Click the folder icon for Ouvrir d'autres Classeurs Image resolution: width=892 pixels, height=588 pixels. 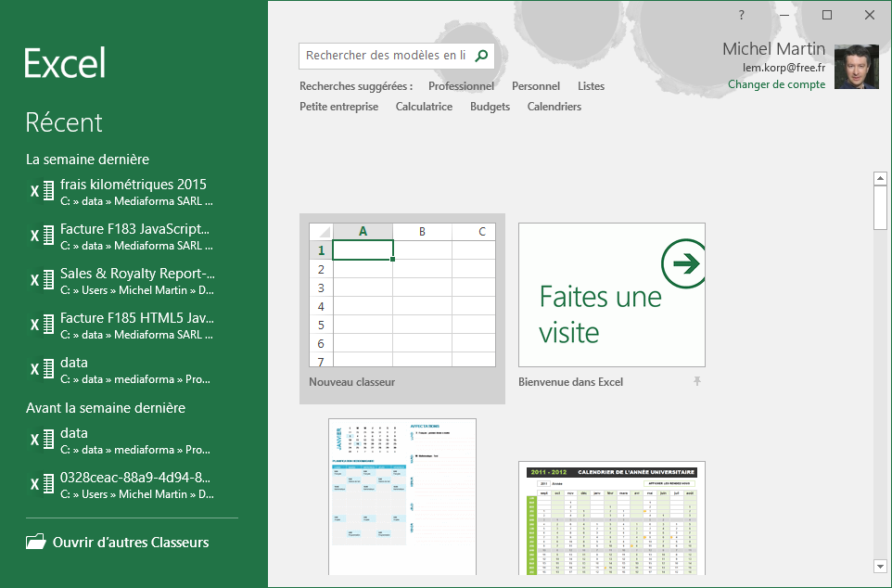pos(35,543)
